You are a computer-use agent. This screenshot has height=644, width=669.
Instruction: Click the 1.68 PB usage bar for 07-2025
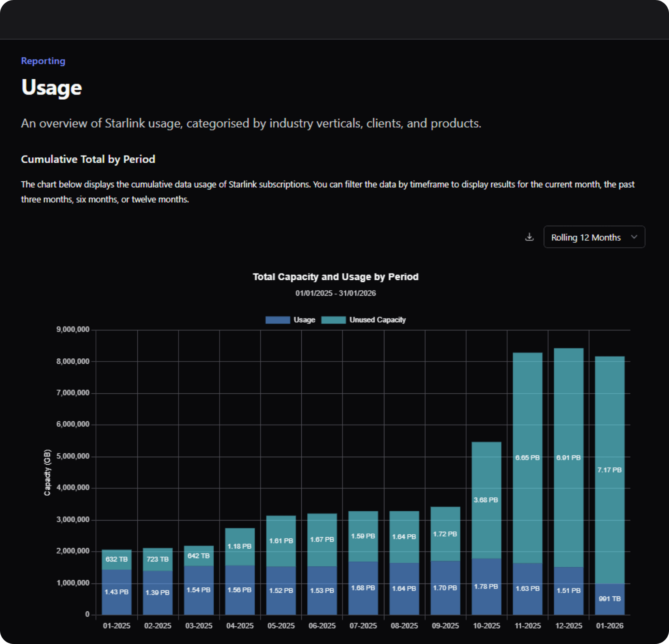(x=363, y=588)
